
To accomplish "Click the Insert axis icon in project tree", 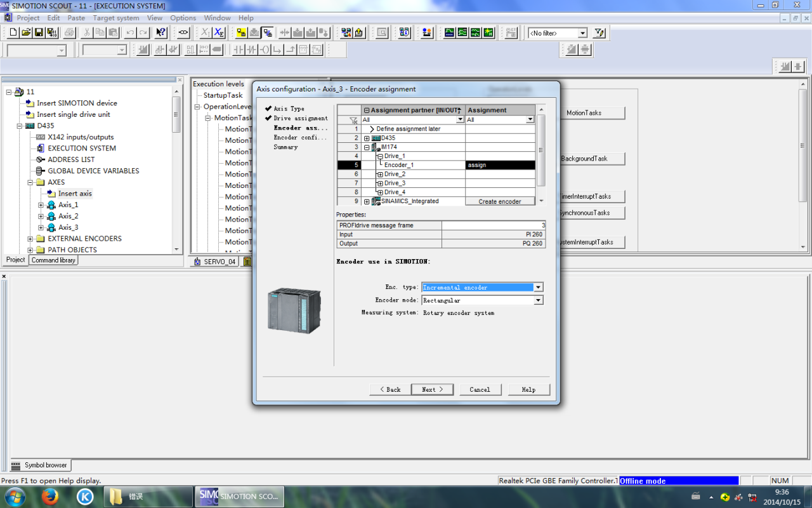I will click(52, 194).
